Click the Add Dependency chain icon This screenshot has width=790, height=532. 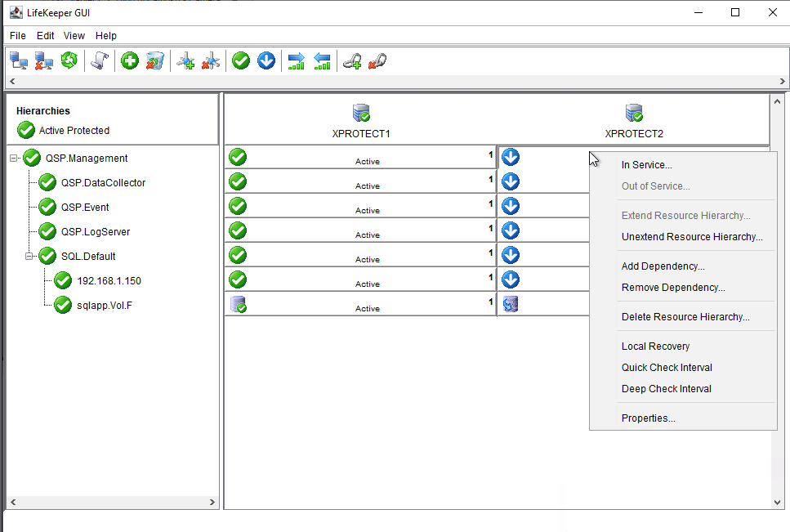[x=352, y=61]
